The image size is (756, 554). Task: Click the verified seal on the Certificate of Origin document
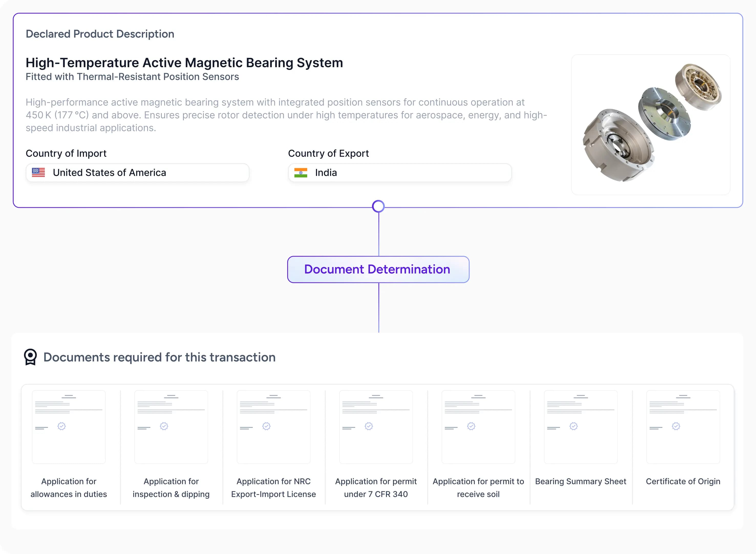tap(676, 426)
